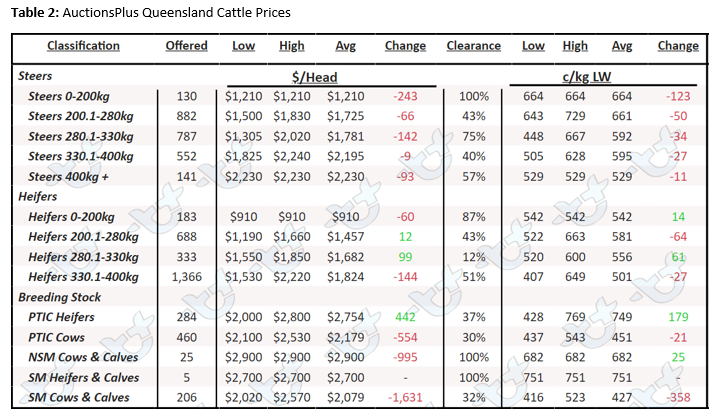The height and width of the screenshot is (417, 717).
Task: Click the Heifers 200.1-280kg row label
Action: (83, 237)
